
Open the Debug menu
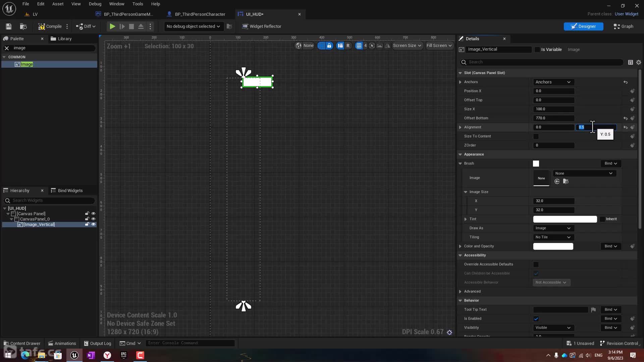point(95,4)
